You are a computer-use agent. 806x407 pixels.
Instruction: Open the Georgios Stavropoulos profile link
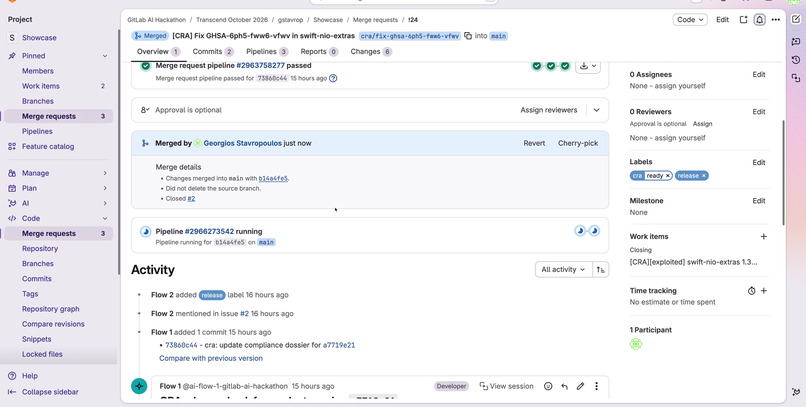click(x=242, y=143)
